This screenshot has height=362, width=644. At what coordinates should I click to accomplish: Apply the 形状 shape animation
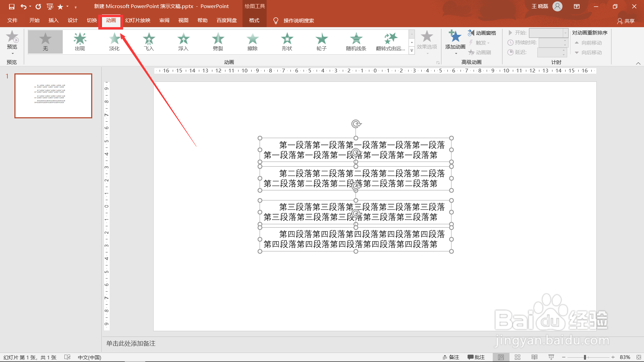tap(287, 42)
